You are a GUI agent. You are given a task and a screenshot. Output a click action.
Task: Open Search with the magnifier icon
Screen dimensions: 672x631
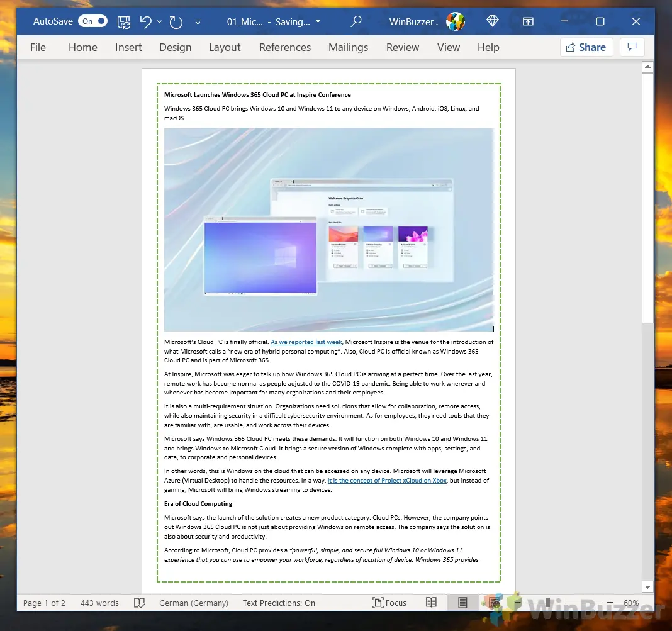point(356,21)
